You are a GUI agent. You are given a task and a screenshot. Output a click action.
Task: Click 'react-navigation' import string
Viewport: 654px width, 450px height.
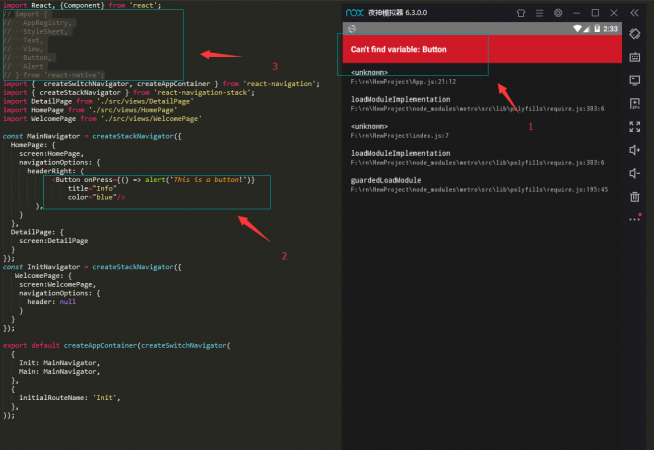tap(279, 84)
